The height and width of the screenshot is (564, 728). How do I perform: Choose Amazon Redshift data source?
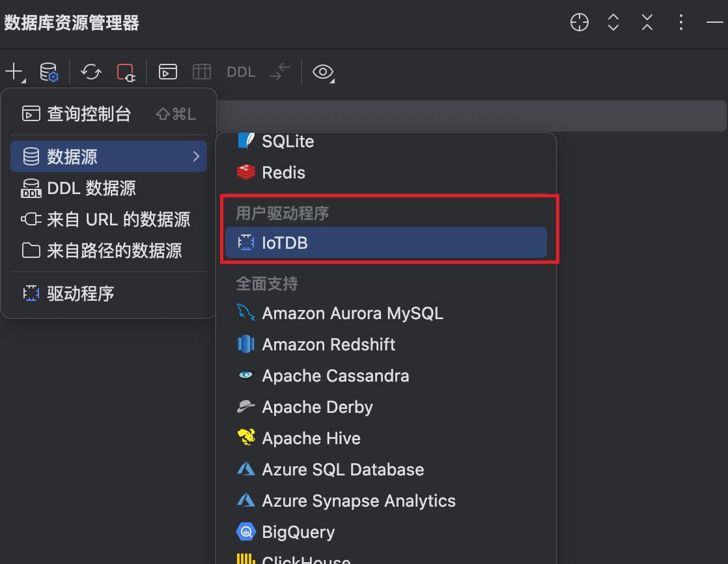[x=328, y=345]
